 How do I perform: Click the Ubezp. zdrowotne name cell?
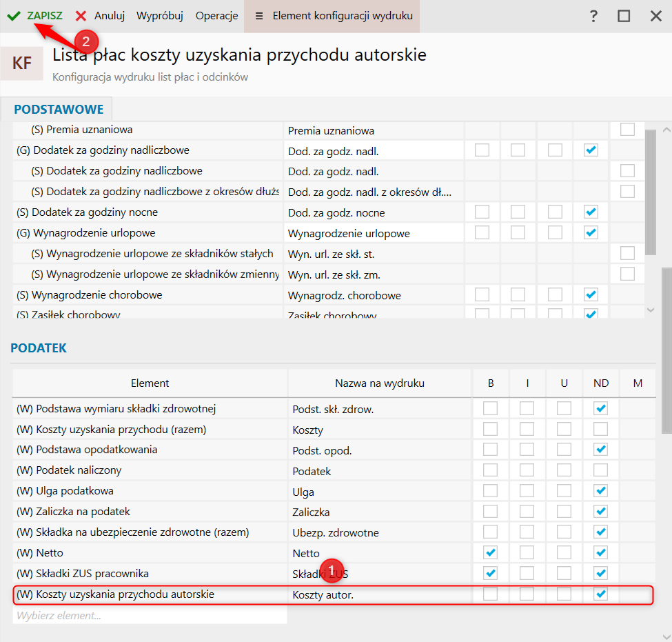click(379, 532)
